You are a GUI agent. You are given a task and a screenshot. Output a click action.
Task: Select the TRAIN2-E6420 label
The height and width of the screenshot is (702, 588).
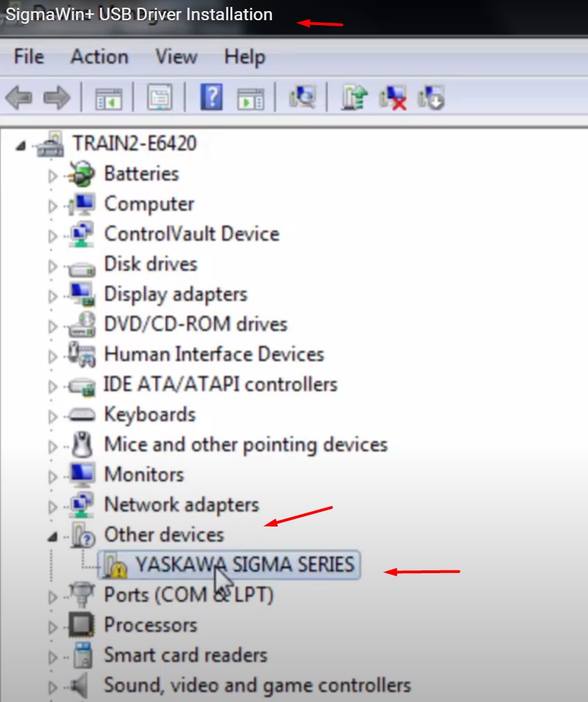pos(135,143)
